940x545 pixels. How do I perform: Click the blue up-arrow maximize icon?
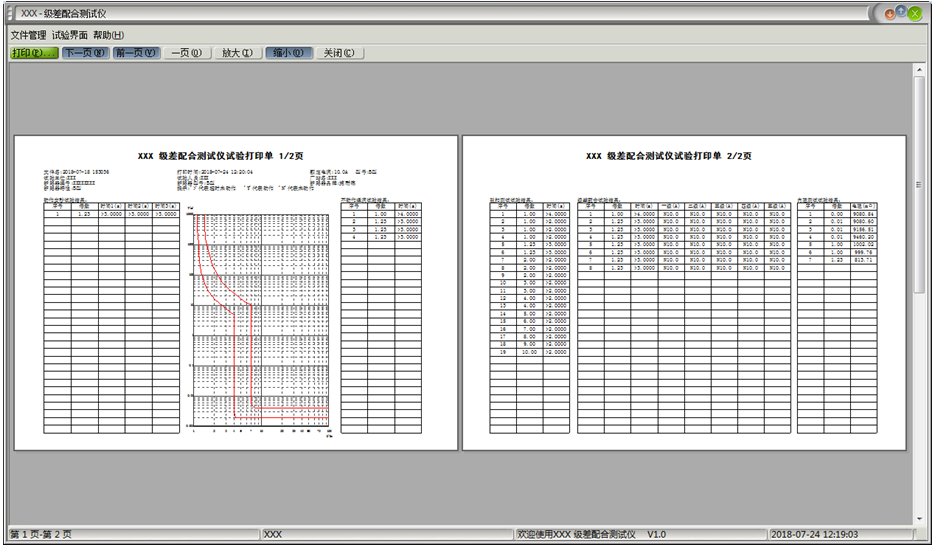[x=901, y=12]
